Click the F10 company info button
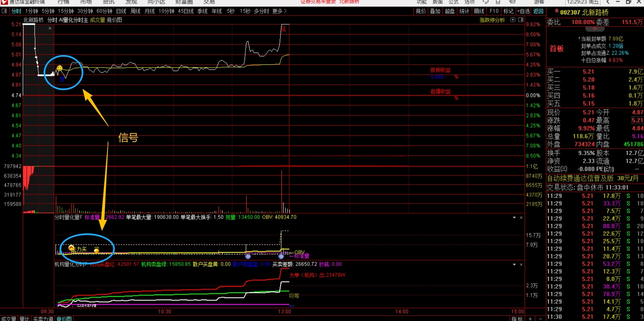This screenshot has width=644, height=321. coord(494,11)
